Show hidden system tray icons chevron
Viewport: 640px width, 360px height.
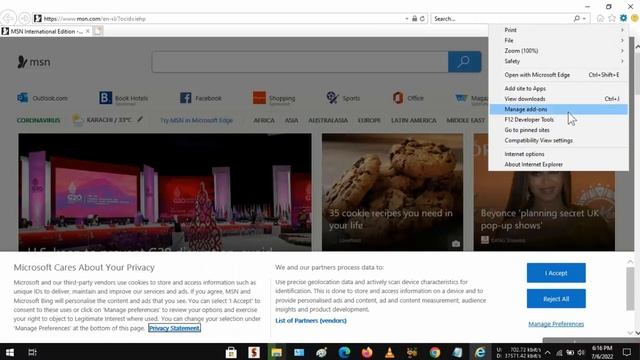(x=548, y=352)
